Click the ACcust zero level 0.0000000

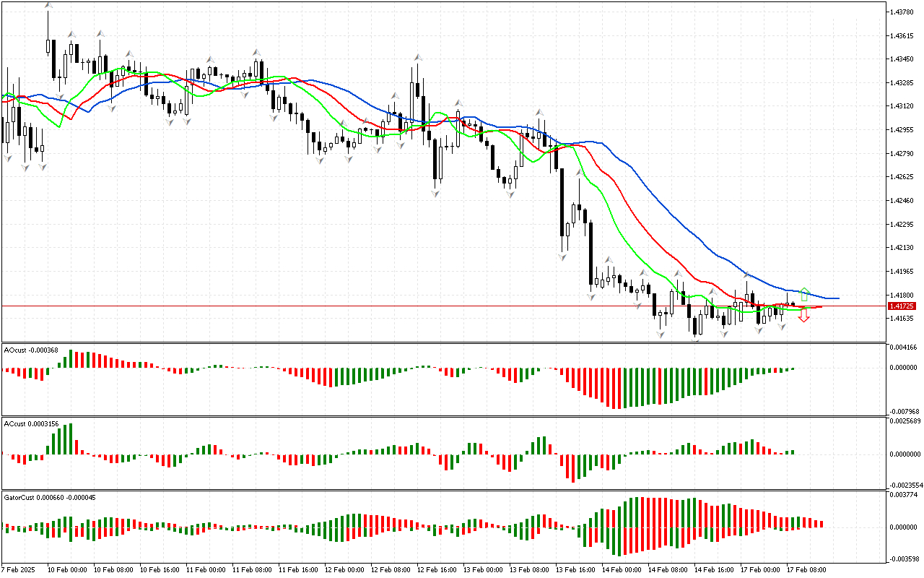[906, 454]
